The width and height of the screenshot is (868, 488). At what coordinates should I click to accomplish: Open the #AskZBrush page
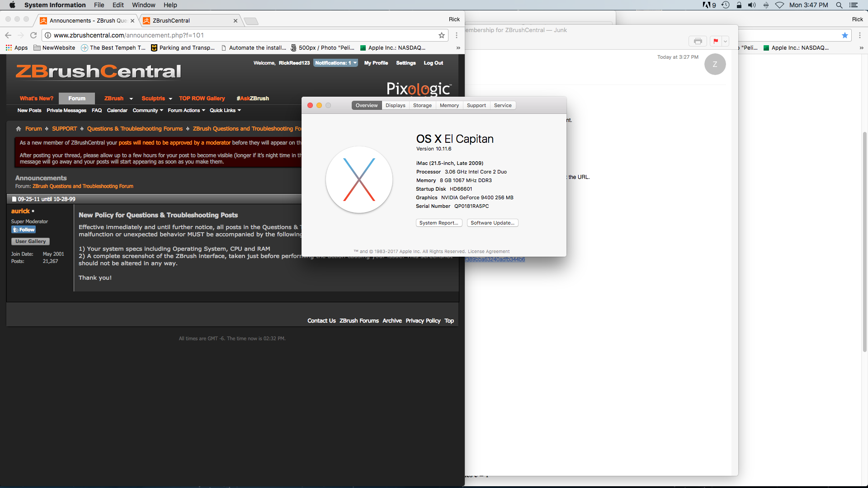253,99
